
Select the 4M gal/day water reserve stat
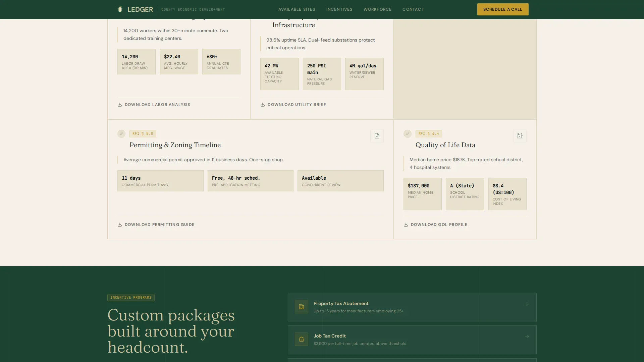[364, 74]
